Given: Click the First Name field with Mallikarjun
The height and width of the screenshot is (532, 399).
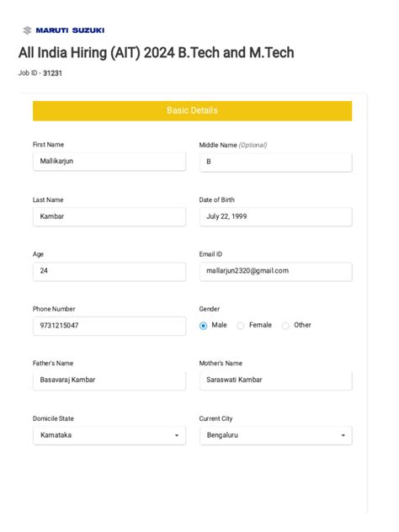Looking at the screenshot, I should 109,162.
